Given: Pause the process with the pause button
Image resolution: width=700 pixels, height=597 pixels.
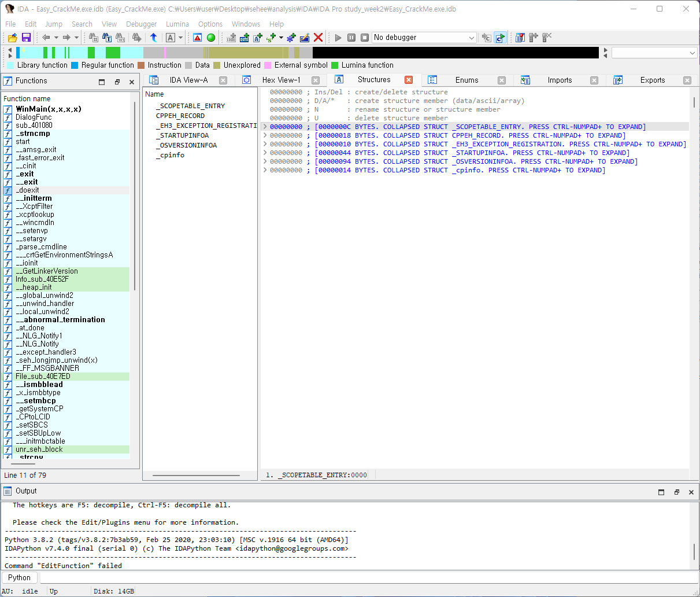Looking at the screenshot, I should tap(351, 38).
